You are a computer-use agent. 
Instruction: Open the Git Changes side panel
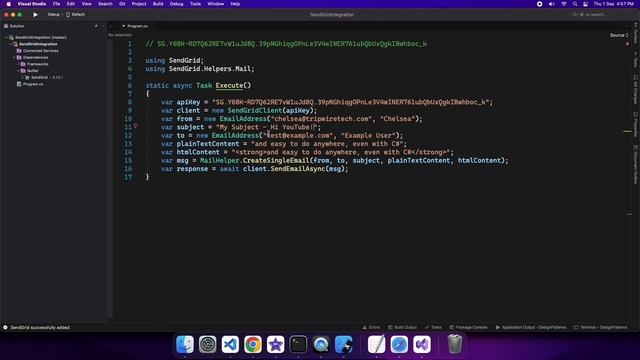point(636,90)
